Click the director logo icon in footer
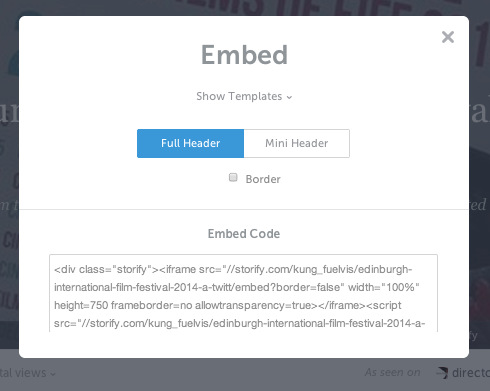The image size is (490, 391). [442, 373]
